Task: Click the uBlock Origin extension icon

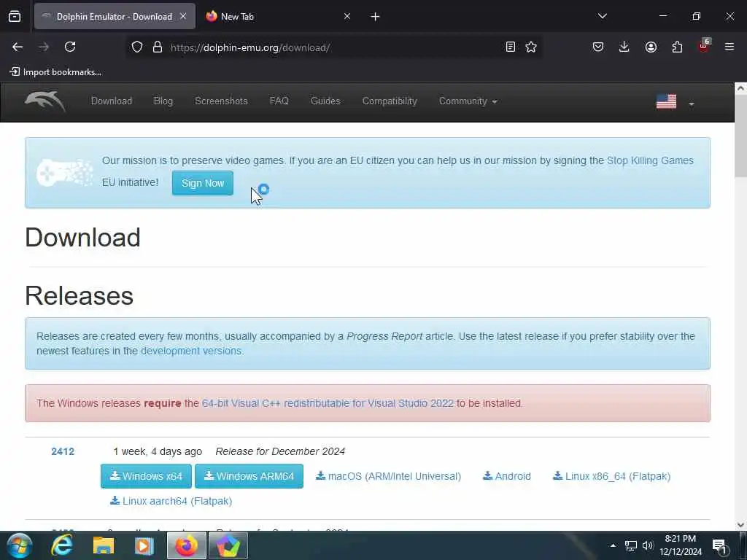Action: click(x=704, y=46)
